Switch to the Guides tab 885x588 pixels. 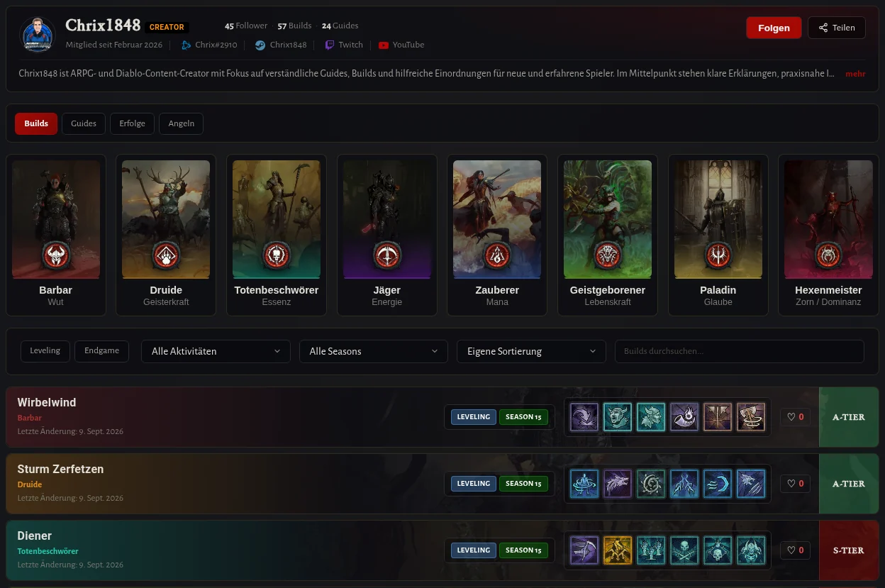pos(84,123)
